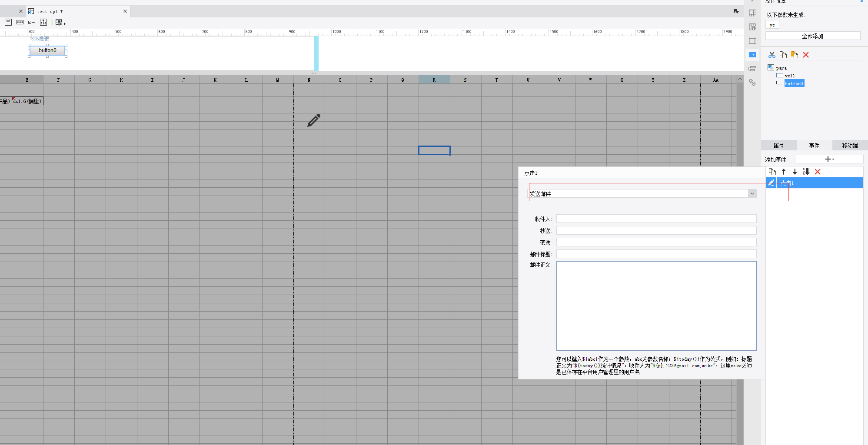The height and width of the screenshot is (445, 868).
Task: Select ycl1 in the para tree
Action: (x=790, y=76)
